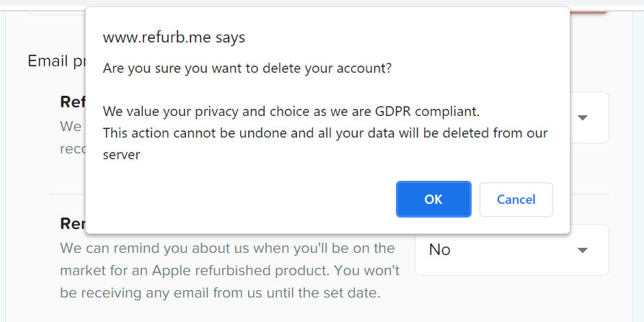
Task: Click the truncated 'reco' text under Ref
Action: [72, 149]
